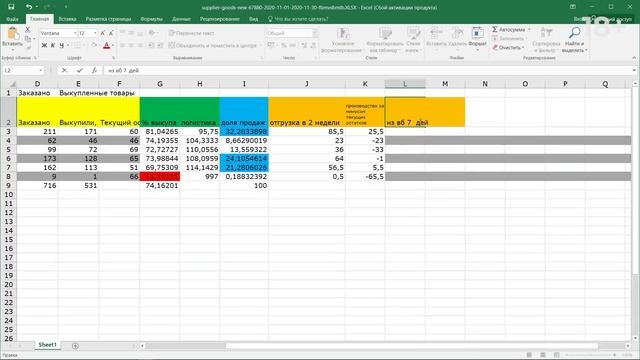Expand the Name Box dropdown for L2
This screenshot has height=360, width=640.
pos(40,71)
